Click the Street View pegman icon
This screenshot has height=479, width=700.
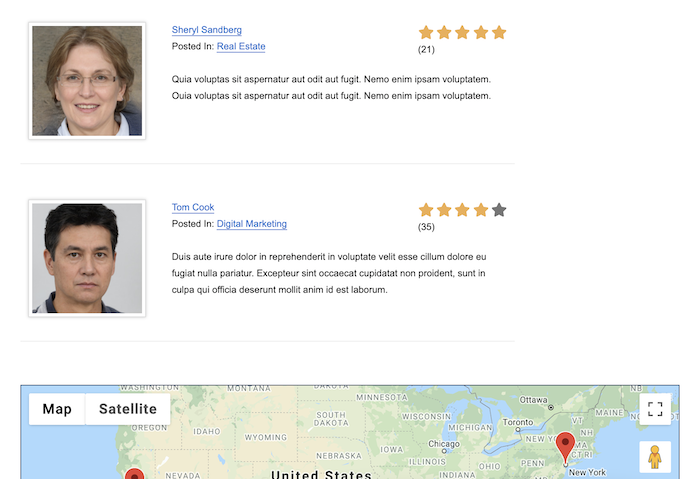click(x=655, y=457)
